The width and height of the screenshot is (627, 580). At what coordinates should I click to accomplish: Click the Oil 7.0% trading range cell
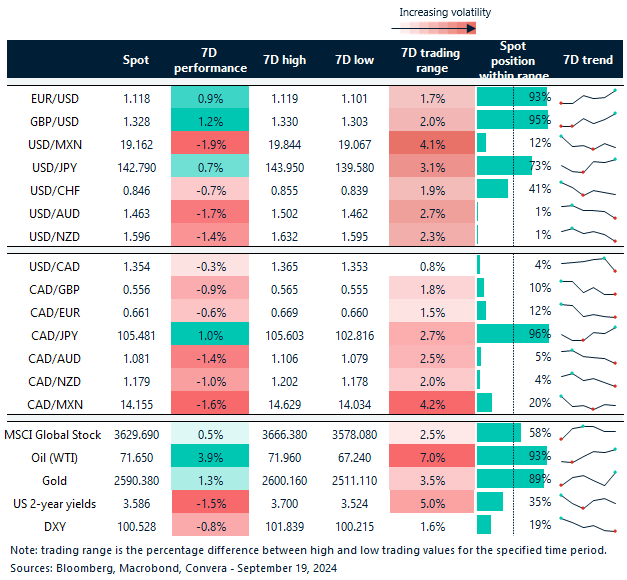tap(428, 457)
